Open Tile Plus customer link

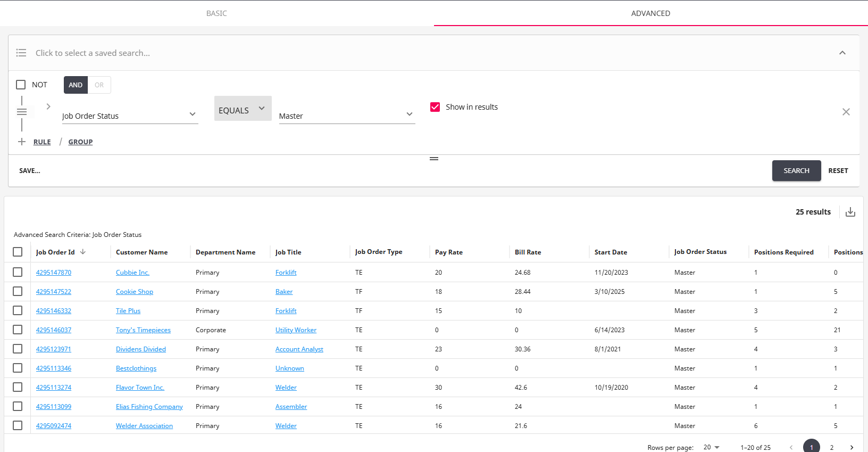coord(128,311)
